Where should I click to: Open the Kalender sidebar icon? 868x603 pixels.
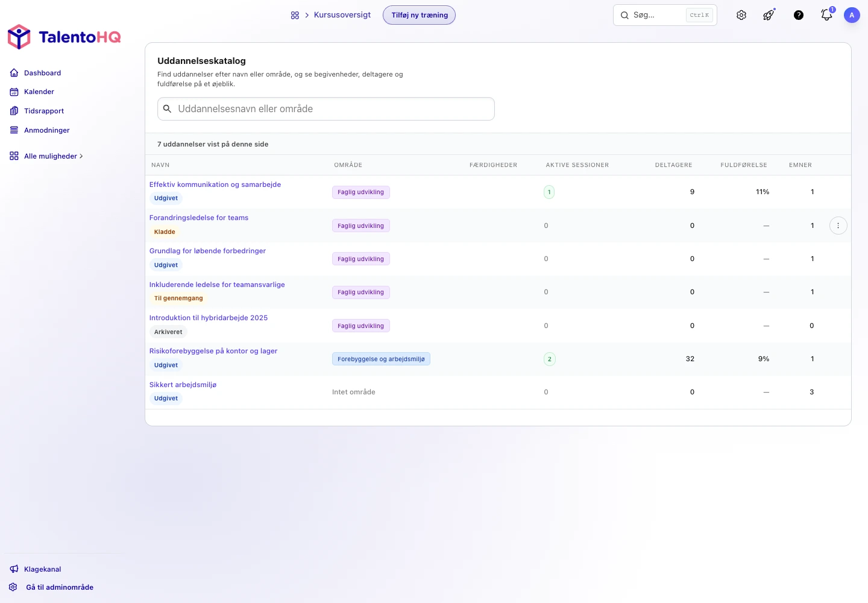[x=14, y=92]
